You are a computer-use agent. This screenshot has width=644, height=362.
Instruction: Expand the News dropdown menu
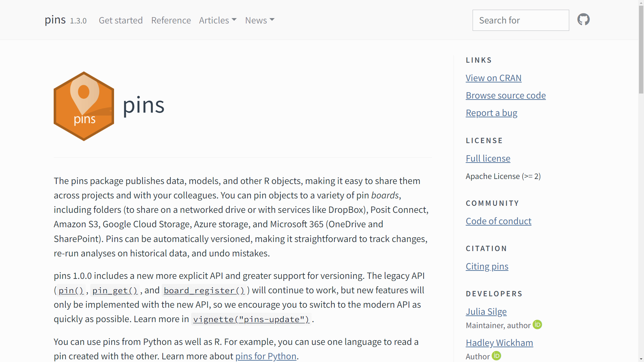[x=260, y=20]
